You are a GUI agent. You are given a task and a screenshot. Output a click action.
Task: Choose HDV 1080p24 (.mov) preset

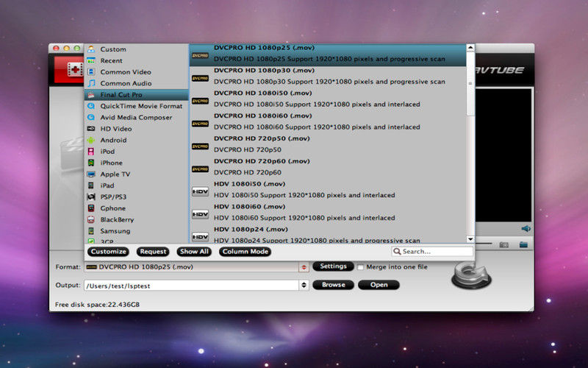(328, 235)
